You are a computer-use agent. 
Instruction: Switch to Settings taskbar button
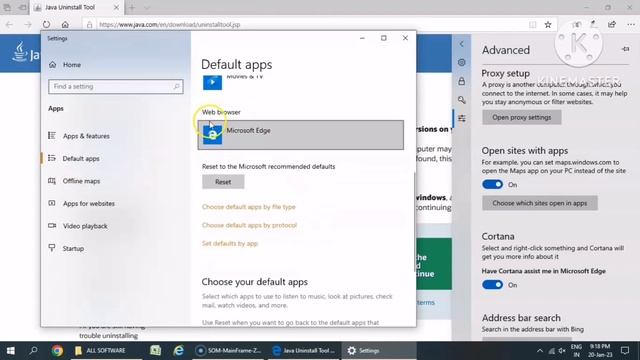[379, 351]
